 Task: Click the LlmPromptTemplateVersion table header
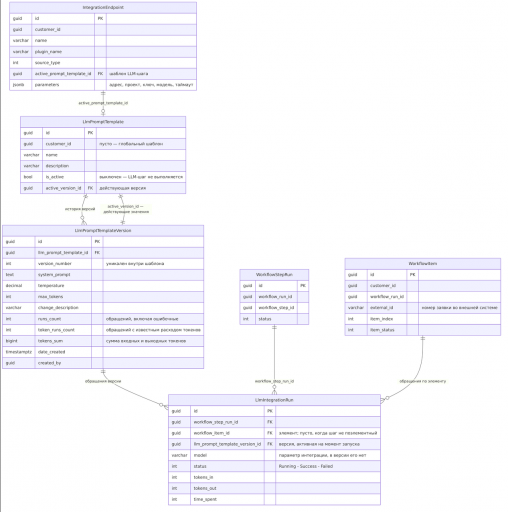pyautogui.click(x=103, y=231)
